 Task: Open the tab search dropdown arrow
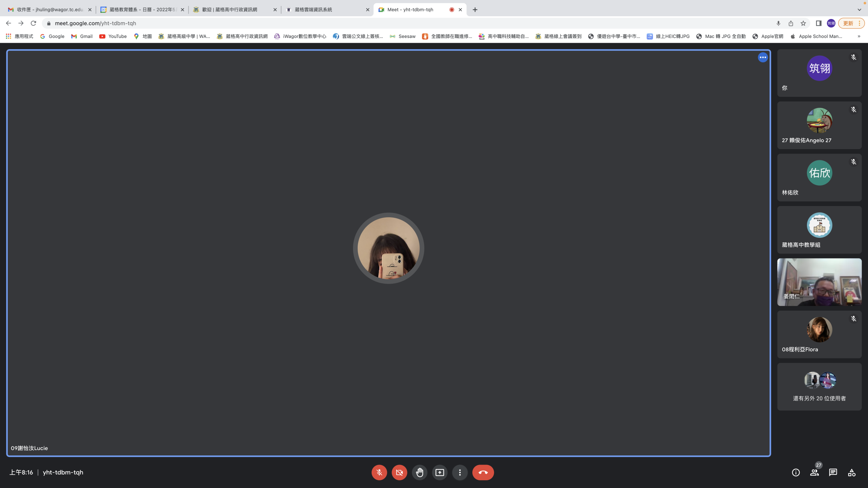[859, 9]
